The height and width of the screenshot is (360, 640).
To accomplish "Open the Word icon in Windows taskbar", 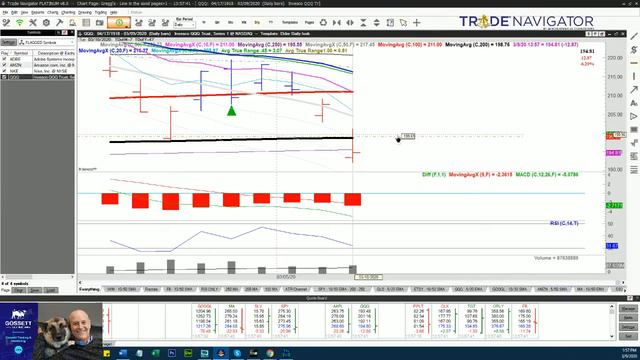I will (x=123, y=353).
